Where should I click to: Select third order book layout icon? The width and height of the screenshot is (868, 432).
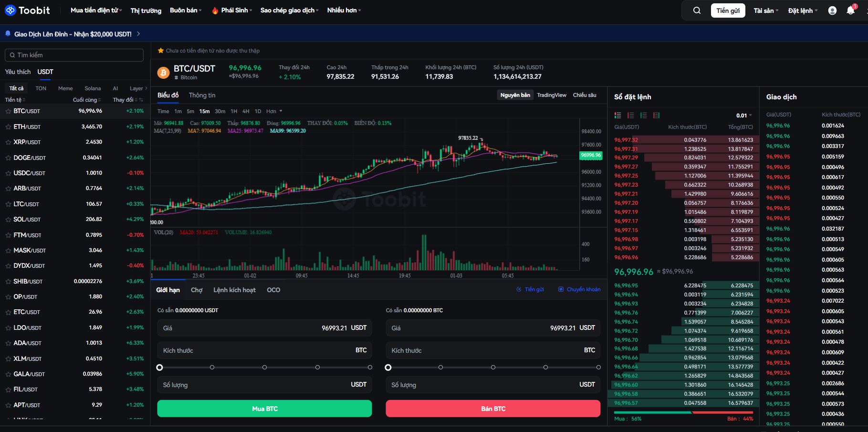tap(643, 115)
